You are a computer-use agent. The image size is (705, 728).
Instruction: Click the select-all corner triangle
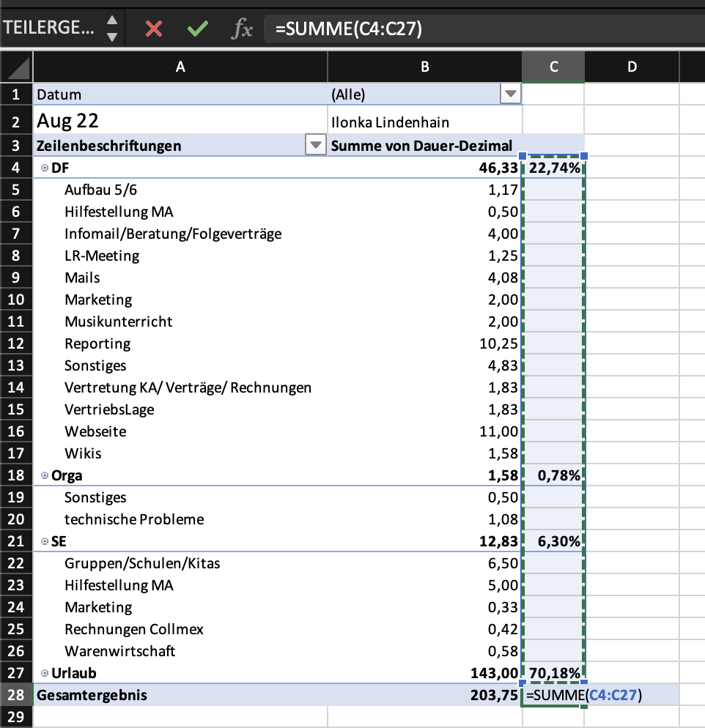click(x=18, y=68)
